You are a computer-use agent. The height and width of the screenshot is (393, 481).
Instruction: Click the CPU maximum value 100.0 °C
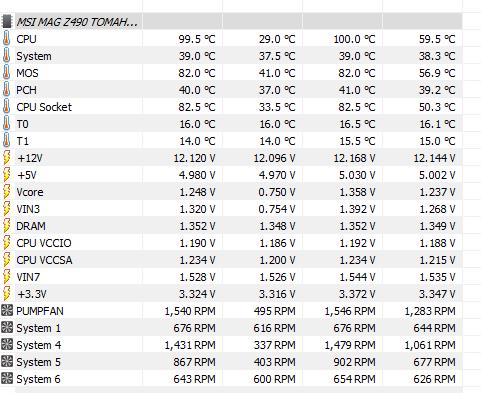(x=354, y=39)
